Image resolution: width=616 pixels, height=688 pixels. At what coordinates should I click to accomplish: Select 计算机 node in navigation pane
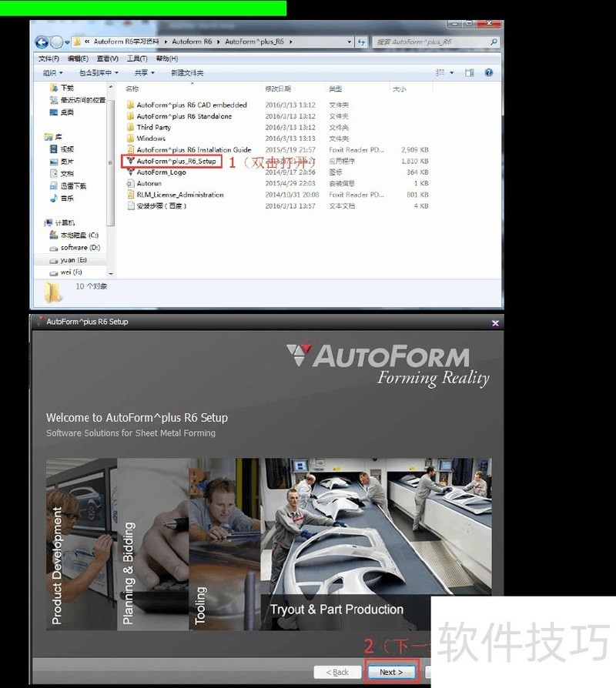point(60,223)
